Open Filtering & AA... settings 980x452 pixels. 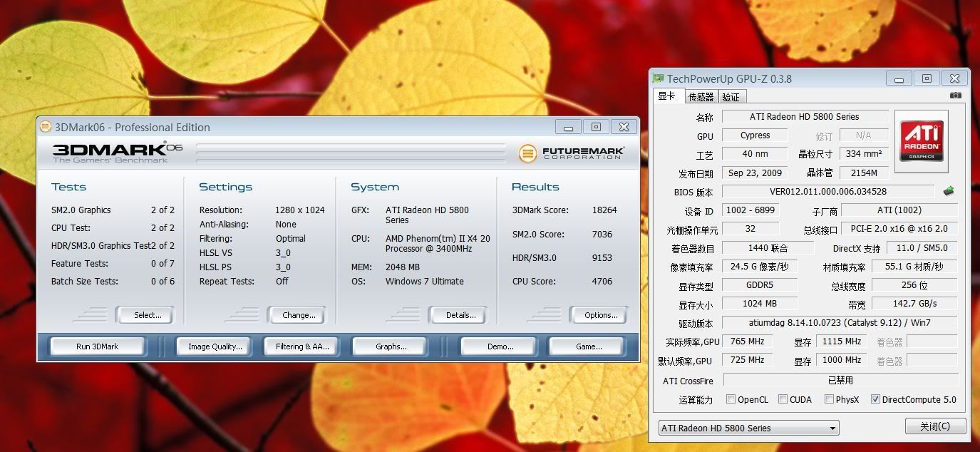point(302,346)
